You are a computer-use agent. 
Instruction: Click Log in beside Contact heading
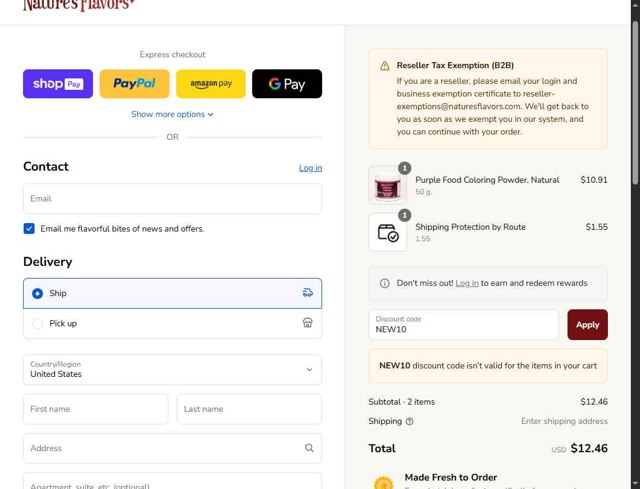[310, 168]
